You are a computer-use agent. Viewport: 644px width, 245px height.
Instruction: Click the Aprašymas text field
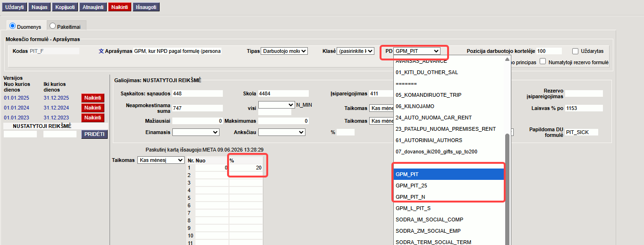click(x=178, y=51)
